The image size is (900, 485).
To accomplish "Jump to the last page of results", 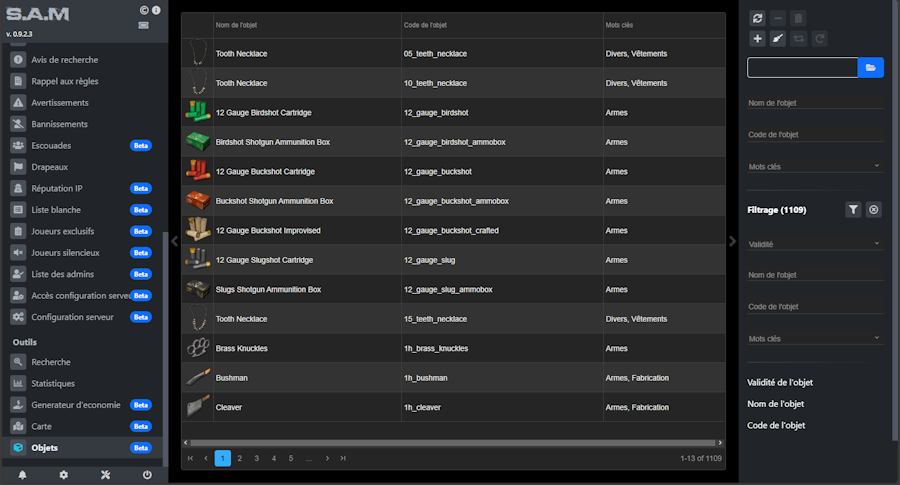I will [x=343, y=458].
